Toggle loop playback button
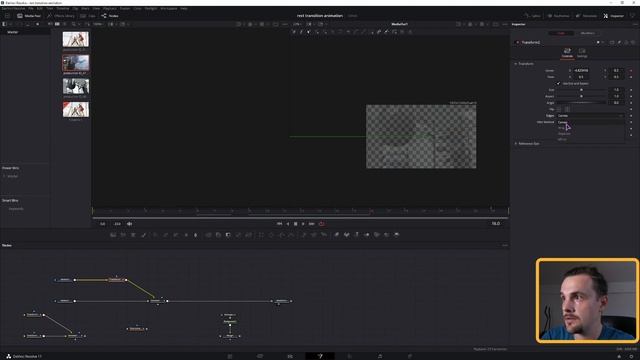 (x=322, y=224)
